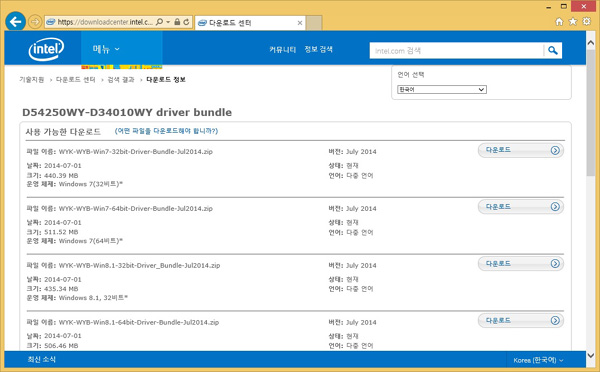
Task: Select file name WYK-WYB-Win7-64bit-Driver-Bundle-Jul2014.zip
Action: 135,209
